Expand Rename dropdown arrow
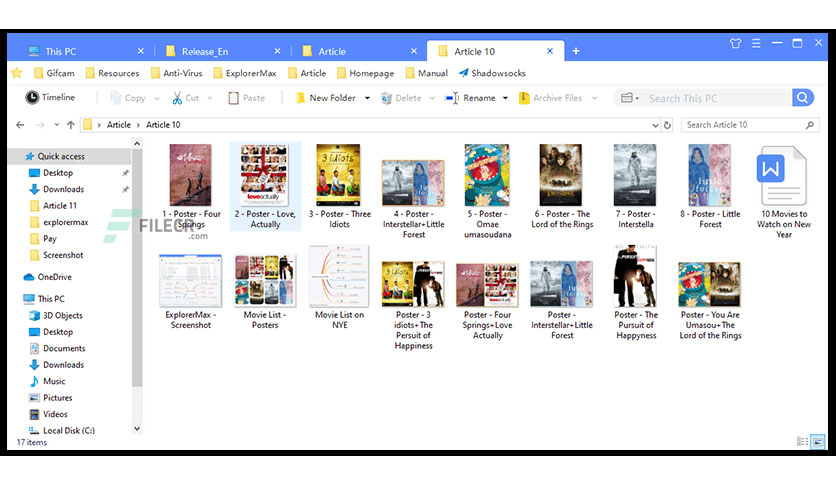The image size is (836, 484). 505,99
